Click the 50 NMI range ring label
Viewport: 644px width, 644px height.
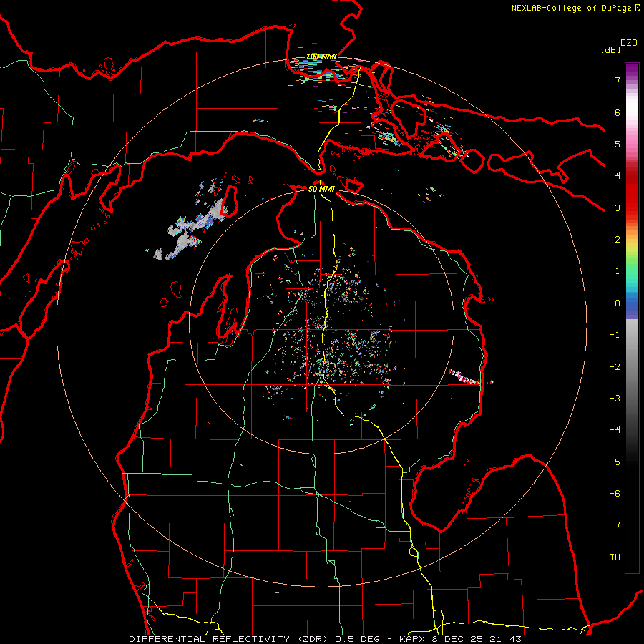pos(321,189)
